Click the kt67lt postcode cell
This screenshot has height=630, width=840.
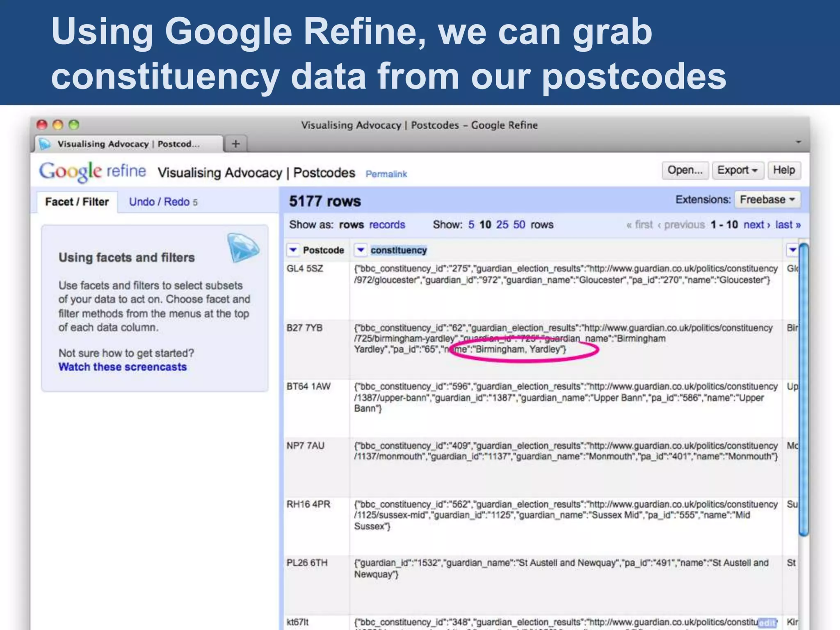click(x=317, y=623)
